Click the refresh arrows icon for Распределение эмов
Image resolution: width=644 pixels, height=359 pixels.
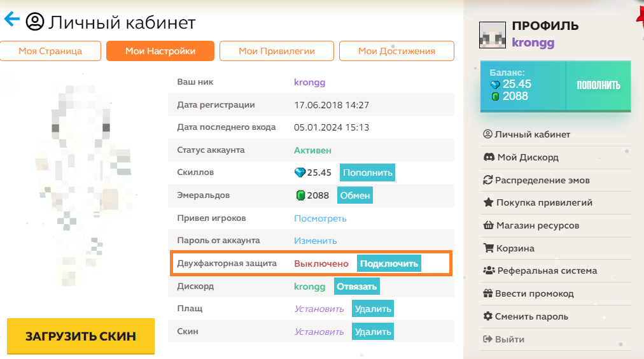(x=487, y=180)
